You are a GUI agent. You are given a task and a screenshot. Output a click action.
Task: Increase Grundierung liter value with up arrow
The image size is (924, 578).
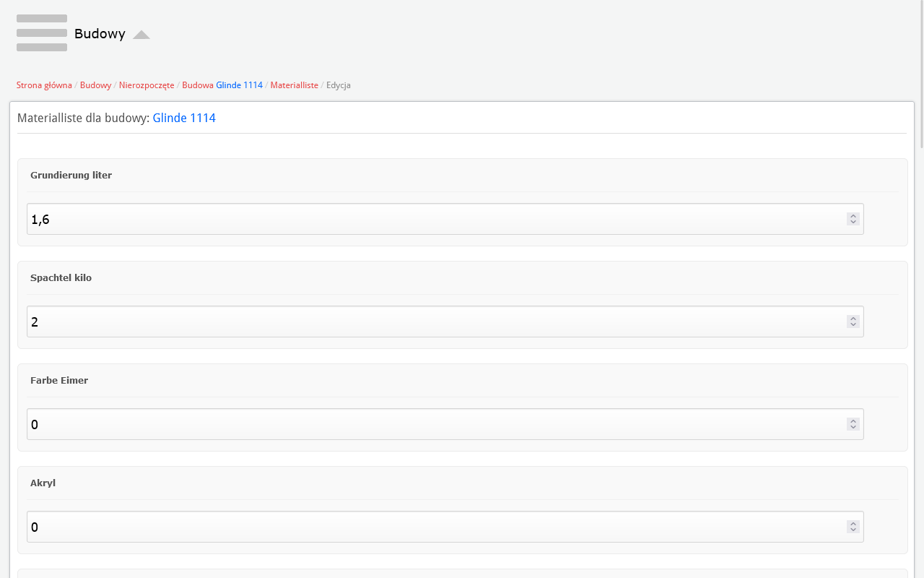853,216
